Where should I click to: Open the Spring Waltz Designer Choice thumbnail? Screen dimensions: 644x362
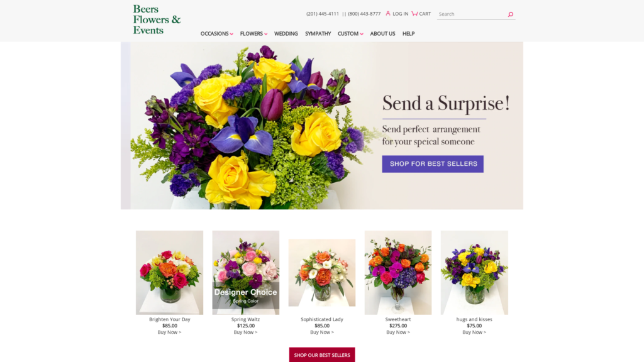tap(246, 273)
